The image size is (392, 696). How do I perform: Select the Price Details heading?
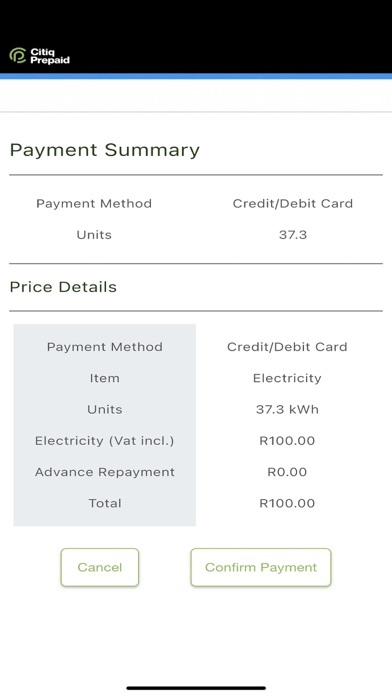point(63,287)
